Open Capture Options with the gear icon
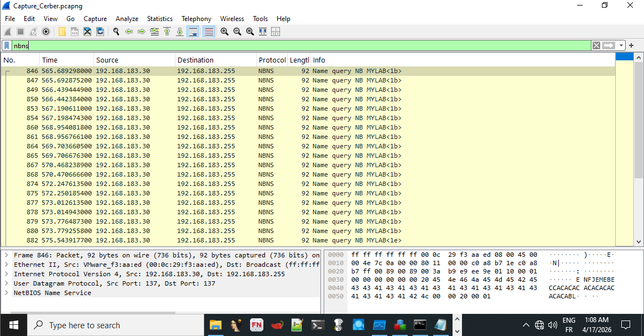Screen dimensions: 644x336 pos(46,32)
